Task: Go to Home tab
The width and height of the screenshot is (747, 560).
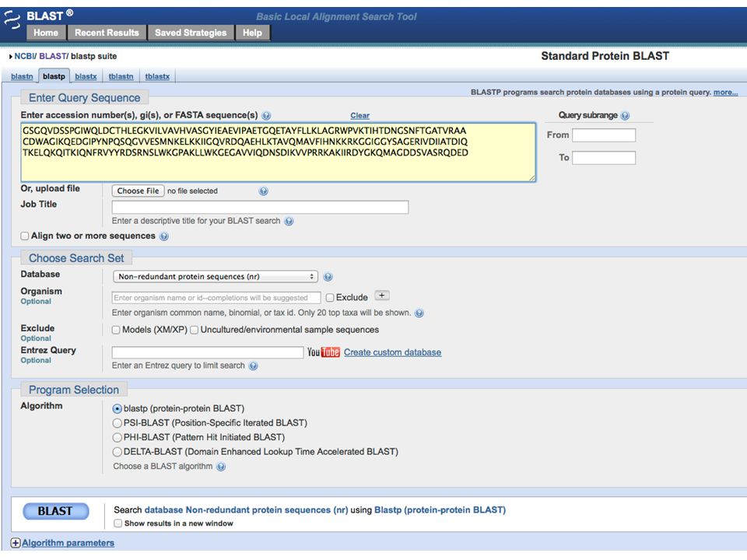Action: tap(46, 33)
